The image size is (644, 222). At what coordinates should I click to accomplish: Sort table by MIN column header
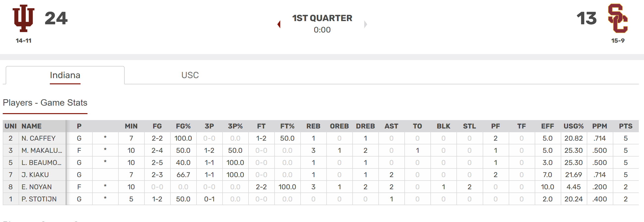131,126
